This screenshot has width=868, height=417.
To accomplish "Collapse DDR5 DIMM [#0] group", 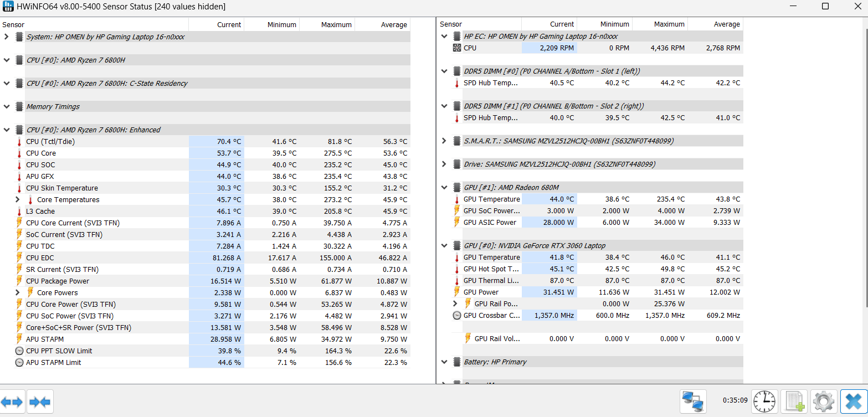I will 444,71.
